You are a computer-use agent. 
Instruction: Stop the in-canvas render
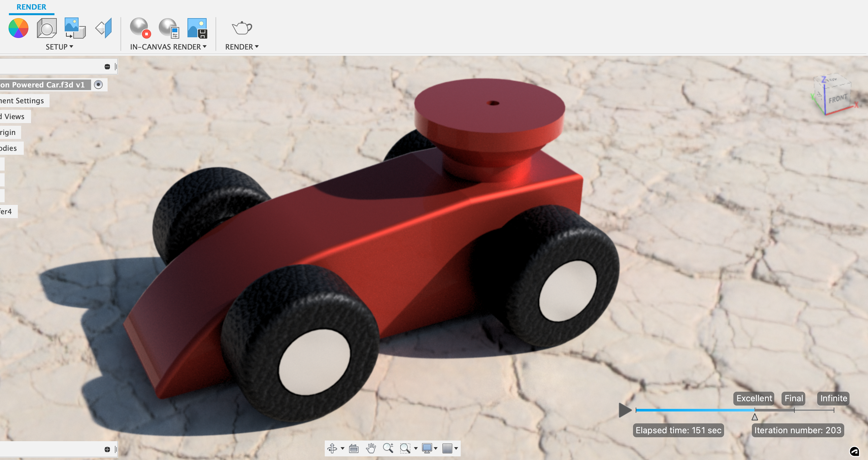click(140, 28)
